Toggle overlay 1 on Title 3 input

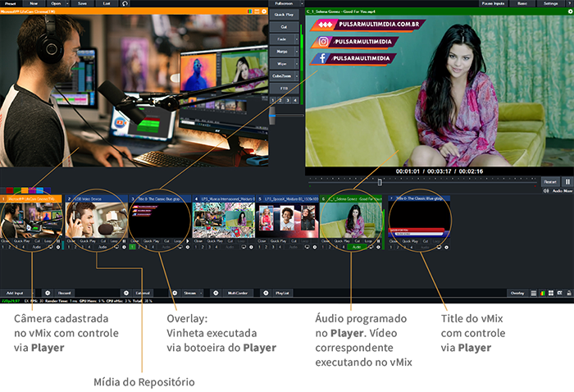pyautogui.click(x=132, y=246)
